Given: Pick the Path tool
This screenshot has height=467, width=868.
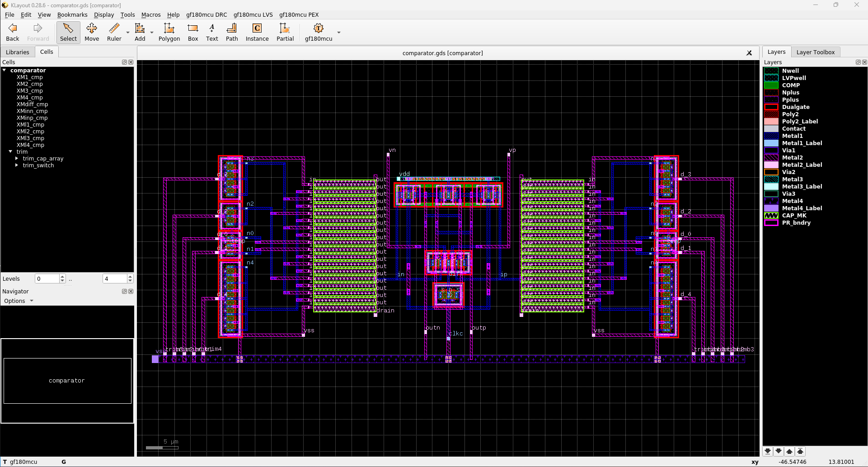Looking at the screenshot, I should [232, 32].
